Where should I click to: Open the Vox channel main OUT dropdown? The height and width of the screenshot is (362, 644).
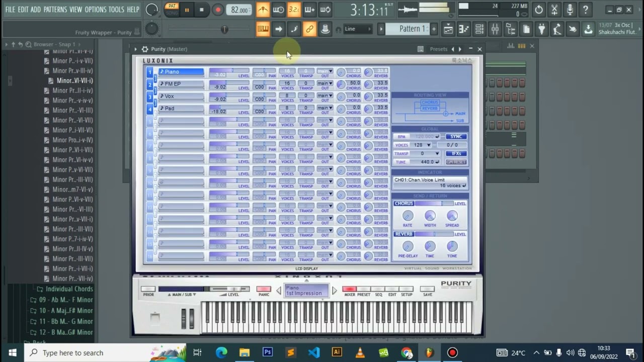(325, 96)
